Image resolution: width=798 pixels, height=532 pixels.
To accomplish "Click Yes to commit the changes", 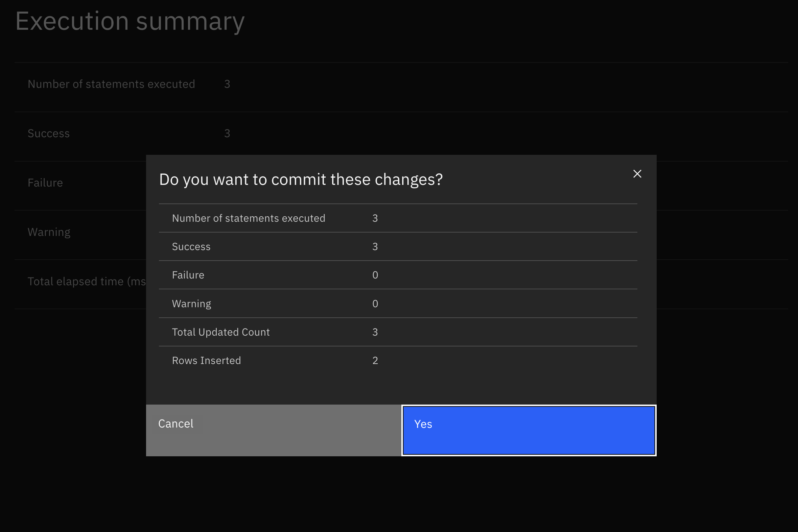I will 529,430.
